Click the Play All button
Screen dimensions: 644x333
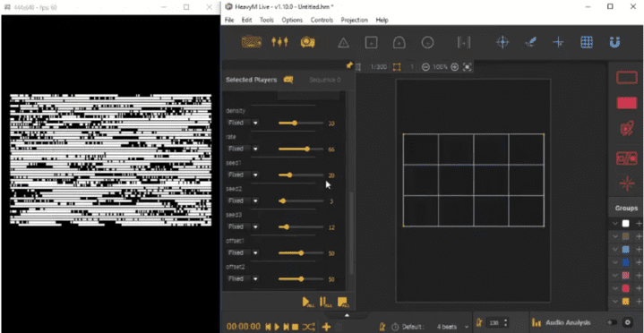coord(308,303)
